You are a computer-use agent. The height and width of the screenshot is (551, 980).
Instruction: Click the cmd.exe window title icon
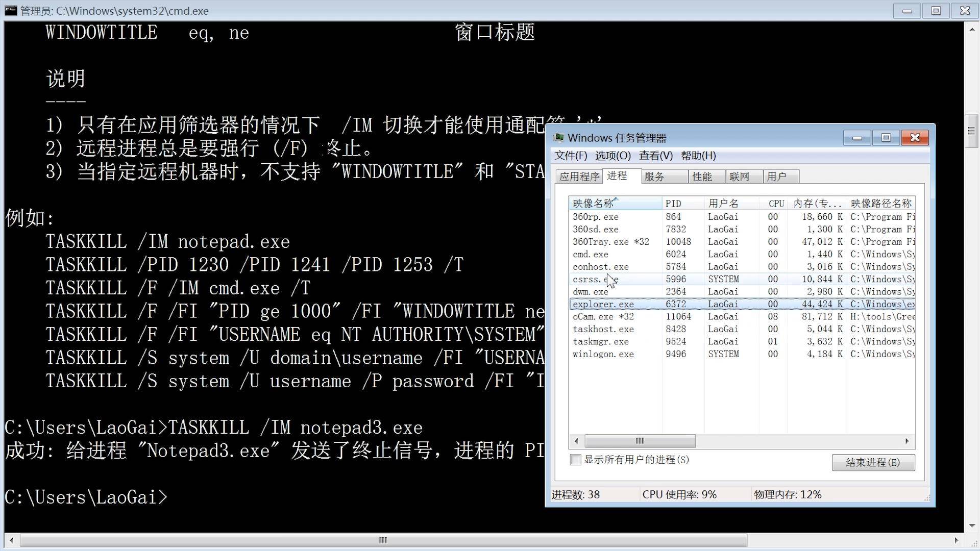pos(11,10)
